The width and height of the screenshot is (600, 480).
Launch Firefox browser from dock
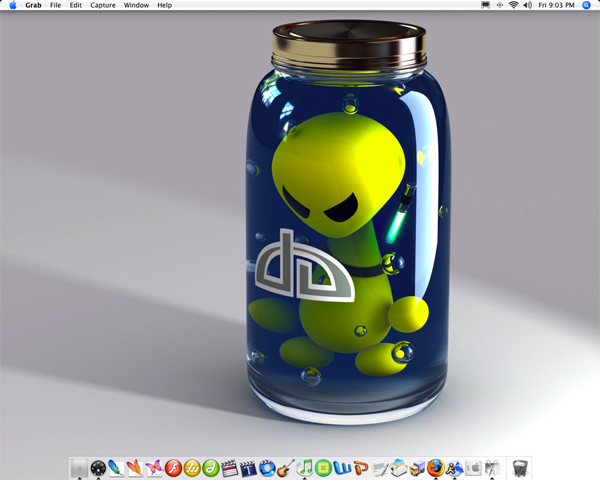point(435,468)
